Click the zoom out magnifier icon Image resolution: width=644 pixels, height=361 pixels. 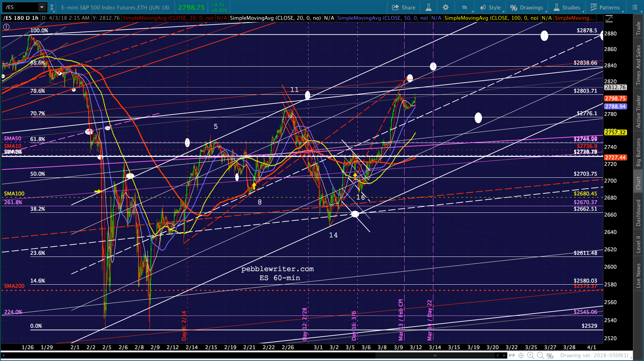tap(540, 355)
